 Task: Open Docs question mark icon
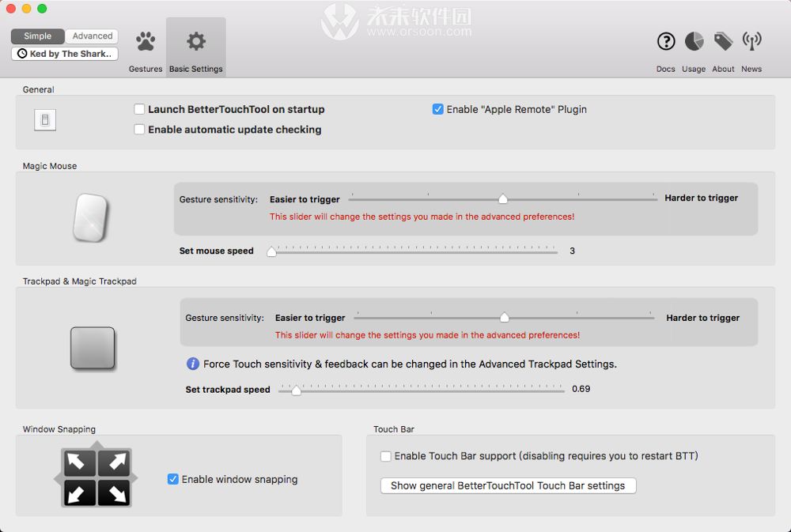[666, 41]
